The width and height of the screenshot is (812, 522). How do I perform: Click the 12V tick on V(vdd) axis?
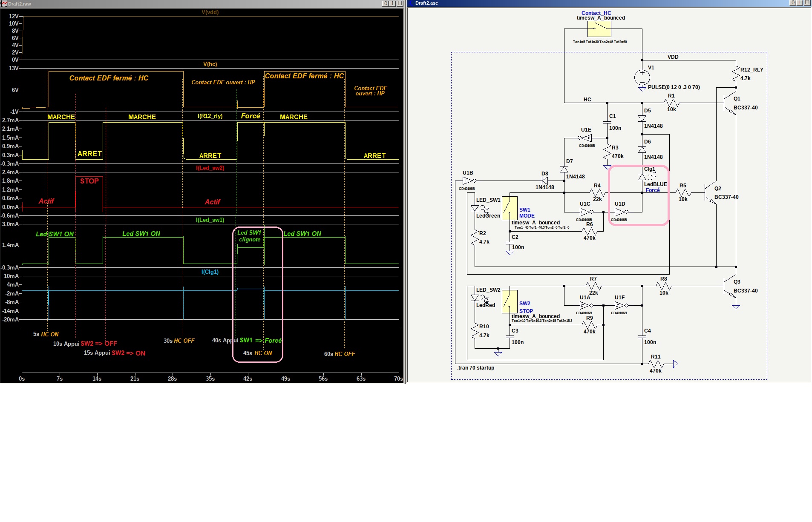14,16
